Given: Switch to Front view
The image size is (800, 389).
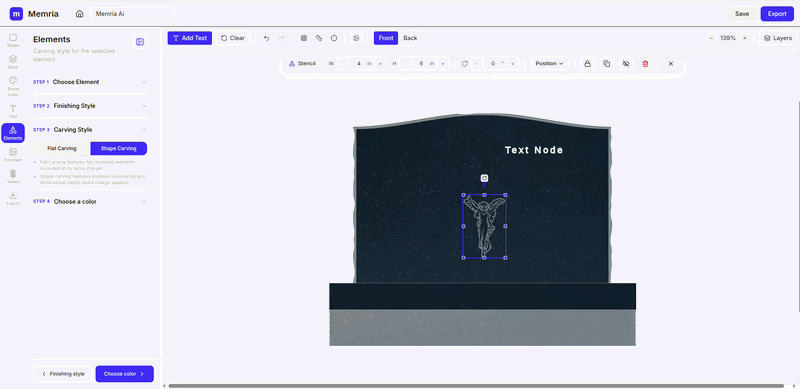Looking at the screenshot, I should (386, 38).
